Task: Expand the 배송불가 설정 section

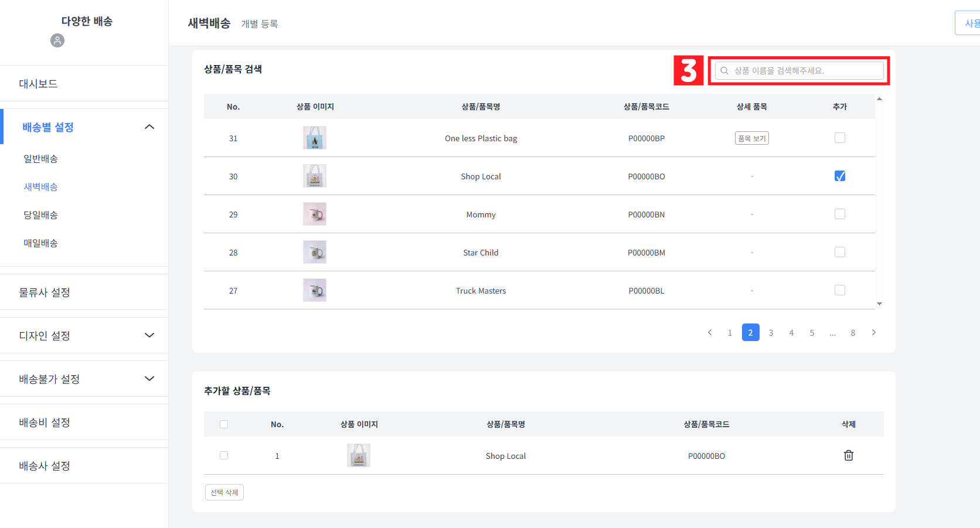Action: [149, 378]
